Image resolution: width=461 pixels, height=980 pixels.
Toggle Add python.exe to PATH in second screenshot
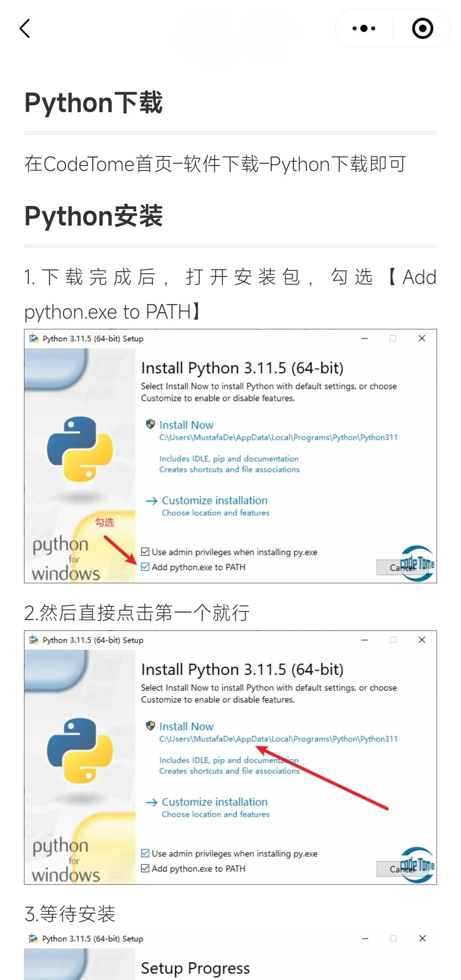click(x=145, y=868)
